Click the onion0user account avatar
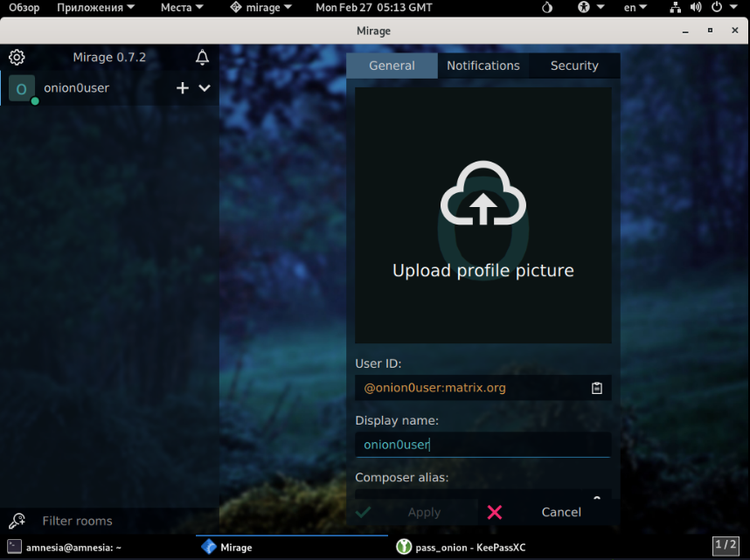 click(22, 88)
